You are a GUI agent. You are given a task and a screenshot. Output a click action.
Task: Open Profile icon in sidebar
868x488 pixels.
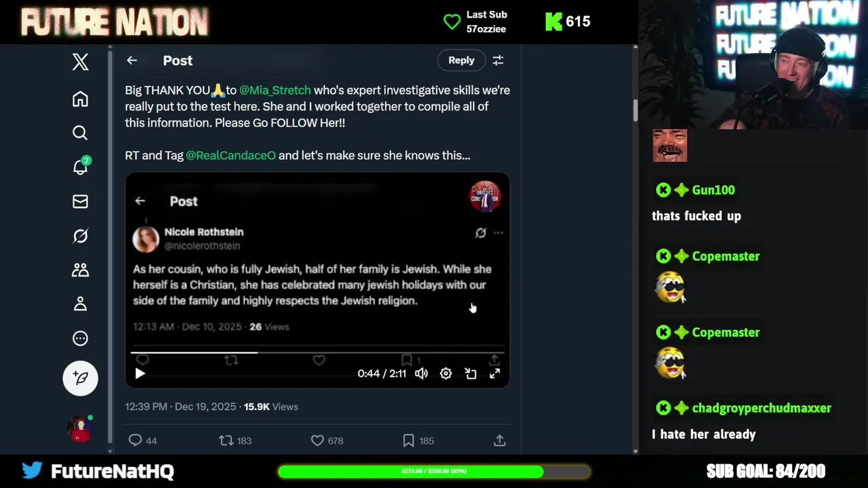pyautogui.click(x=80, y=304)
